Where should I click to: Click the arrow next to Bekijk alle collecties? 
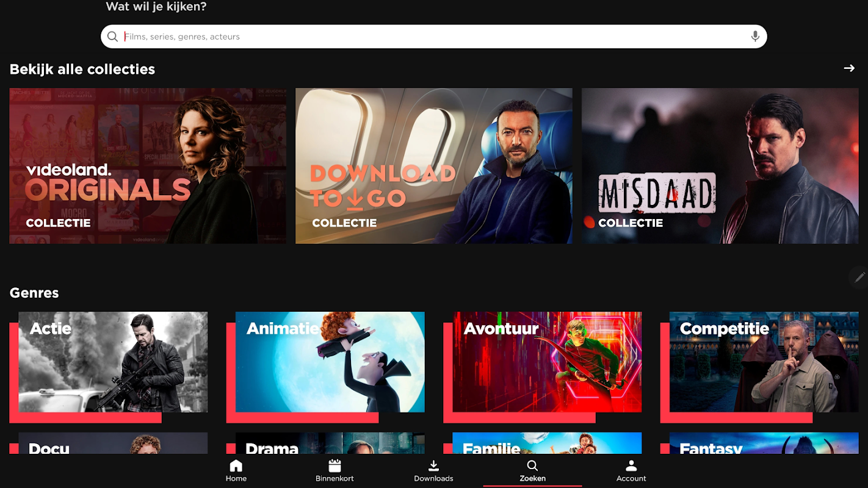click(849, 68)
